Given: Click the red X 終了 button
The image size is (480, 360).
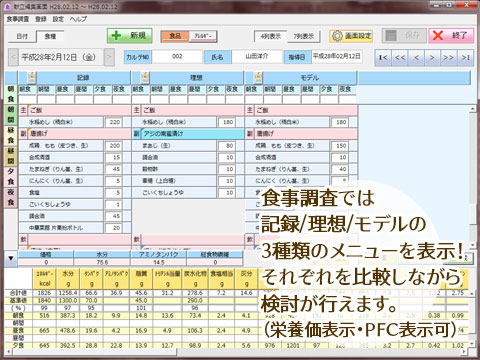Looking at the screenshot, I should (x=451, y=36).
